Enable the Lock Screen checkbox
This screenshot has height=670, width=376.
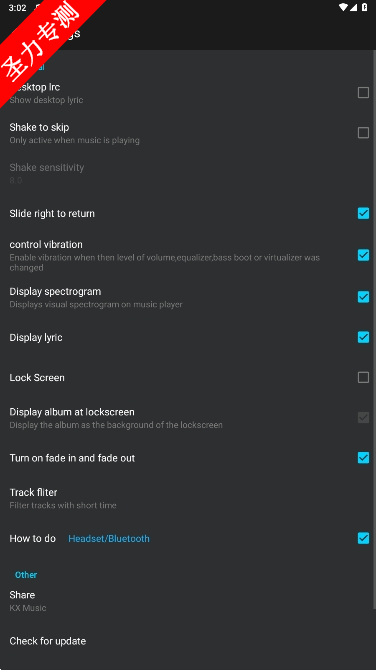tap(363, 377)
